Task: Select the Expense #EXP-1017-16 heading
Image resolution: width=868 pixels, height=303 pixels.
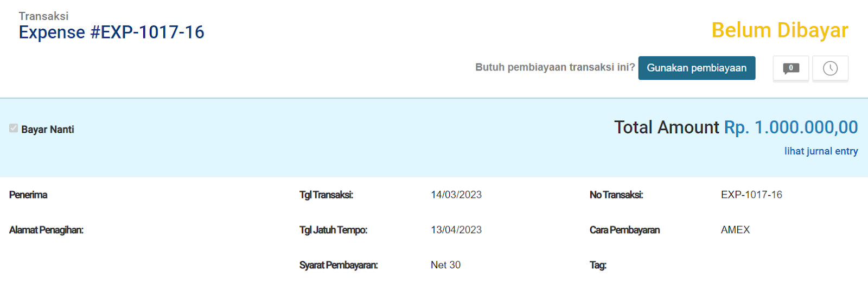Action: (111, 33)
